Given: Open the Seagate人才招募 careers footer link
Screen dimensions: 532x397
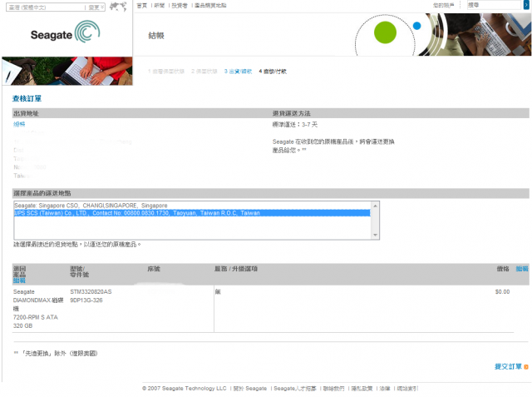Looking at the screenshot, I should (295, 389).
